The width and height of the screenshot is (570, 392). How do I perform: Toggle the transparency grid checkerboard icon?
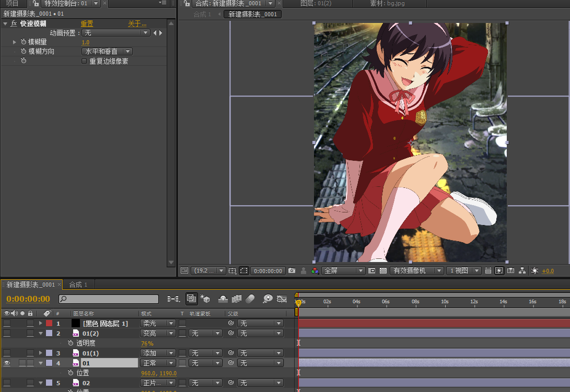(383, 271)
